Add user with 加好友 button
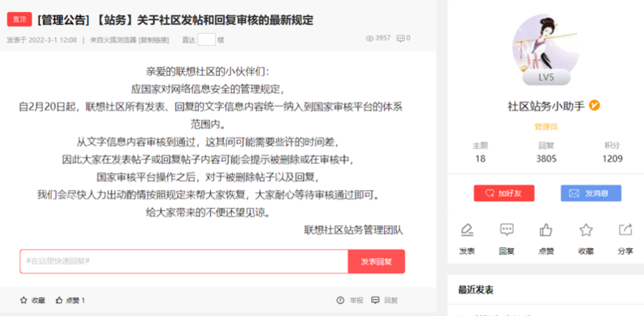644x316 pixels. [x=504, y=193]
